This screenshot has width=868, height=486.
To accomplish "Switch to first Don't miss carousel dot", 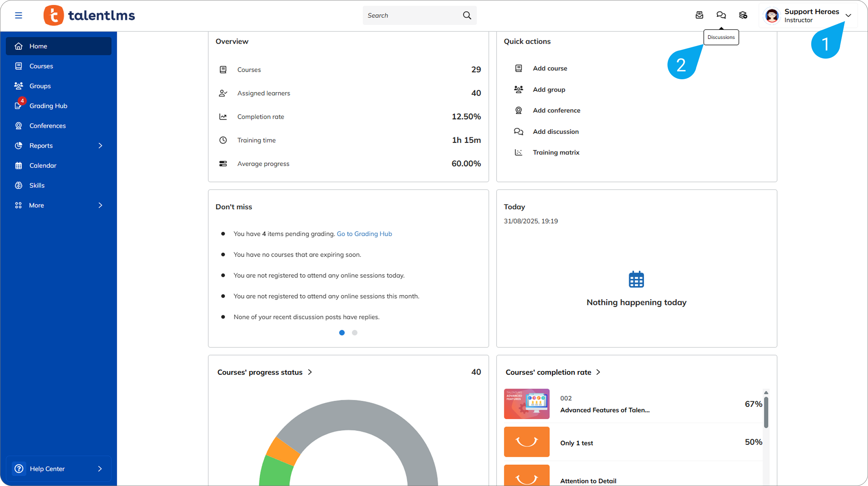I will [342, 332].
